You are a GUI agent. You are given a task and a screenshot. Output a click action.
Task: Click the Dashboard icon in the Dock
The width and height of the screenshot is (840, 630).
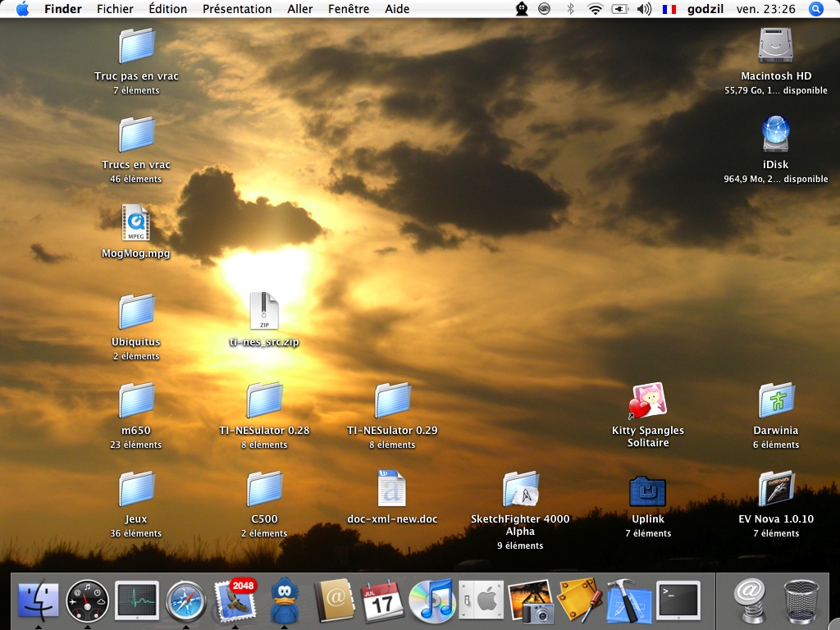pos(87,601)
